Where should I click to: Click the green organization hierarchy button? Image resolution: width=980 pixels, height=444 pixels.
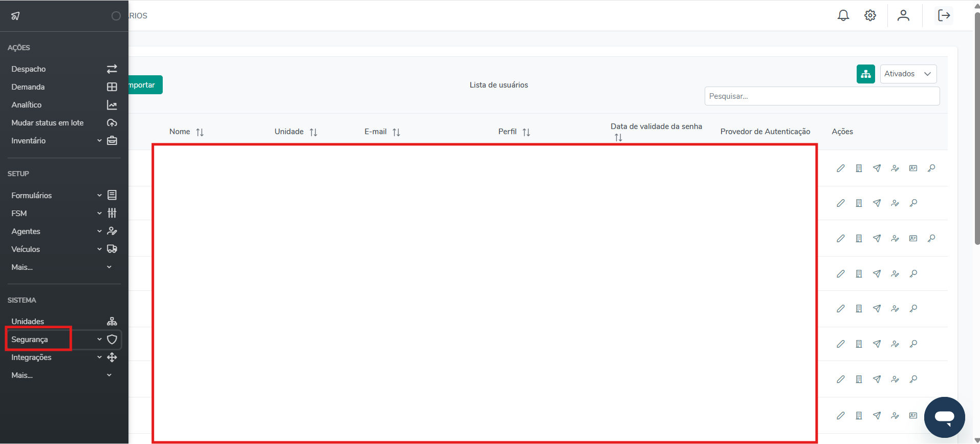(865, 74)
